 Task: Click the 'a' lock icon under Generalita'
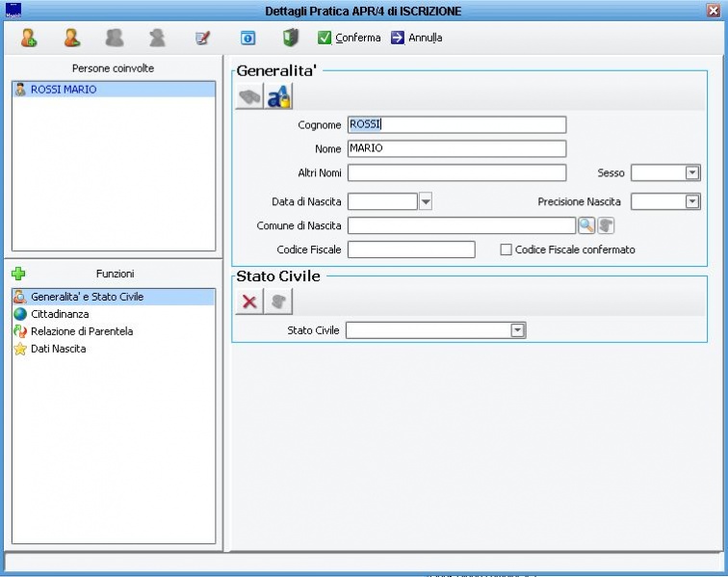(279, 96)
